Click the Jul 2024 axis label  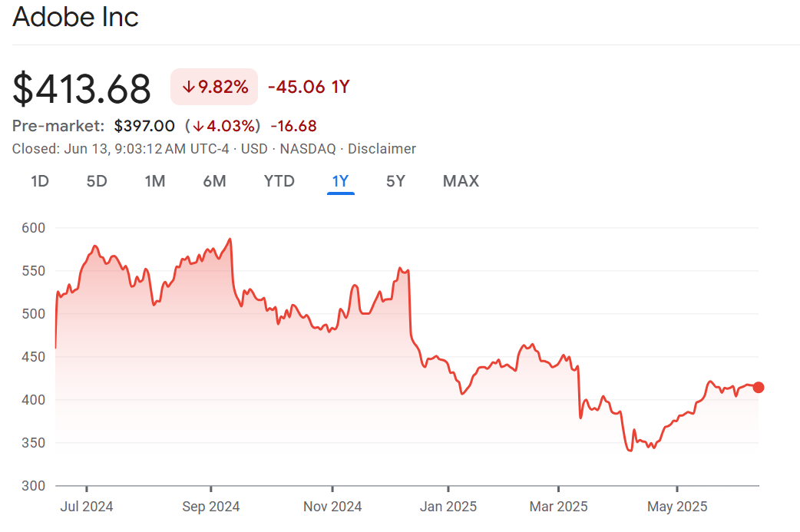coord(87,507)
